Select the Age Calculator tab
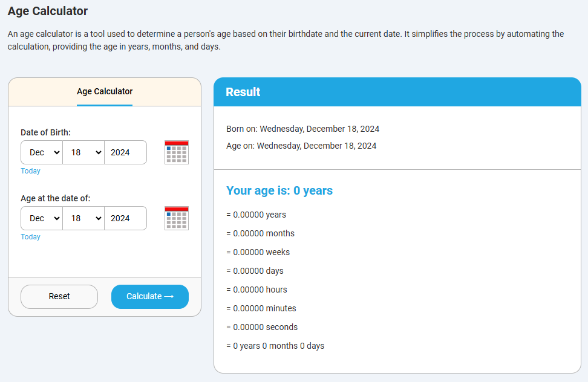 (105, 91)
